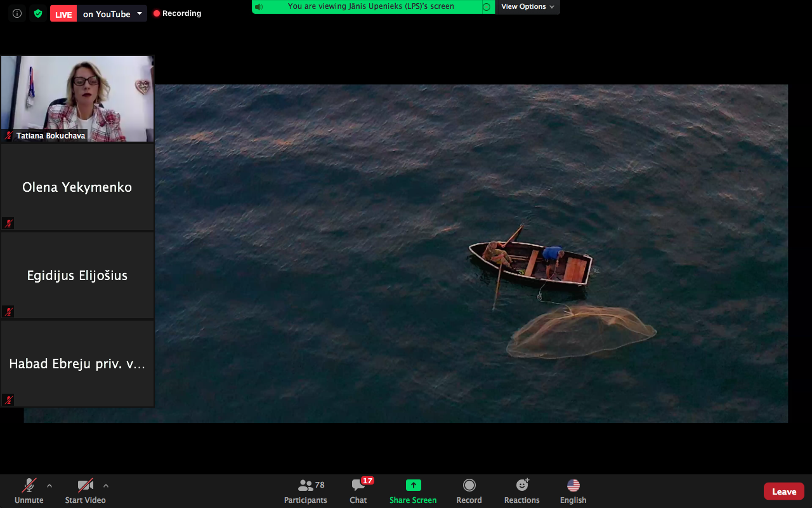
Task: Start Video camera toggle
Action: pyautogui.click(x=85, y=491)
